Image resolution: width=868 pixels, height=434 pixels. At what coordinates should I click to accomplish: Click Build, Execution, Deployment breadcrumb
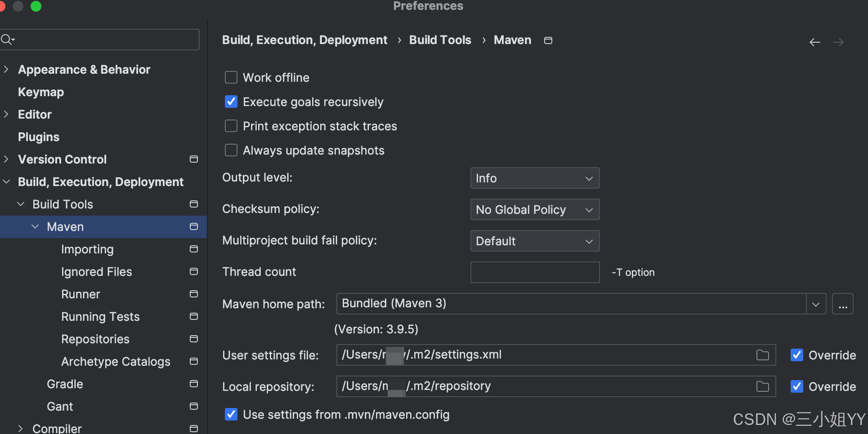(304, 40)
